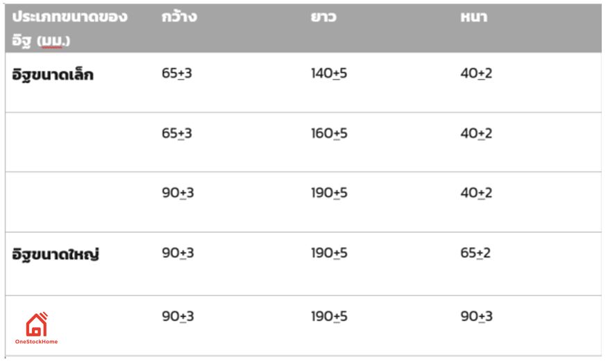
Task: Select the 190+5 length in the อิฐขนาดใหญ่ row
Action: click(x=329, y=252)
